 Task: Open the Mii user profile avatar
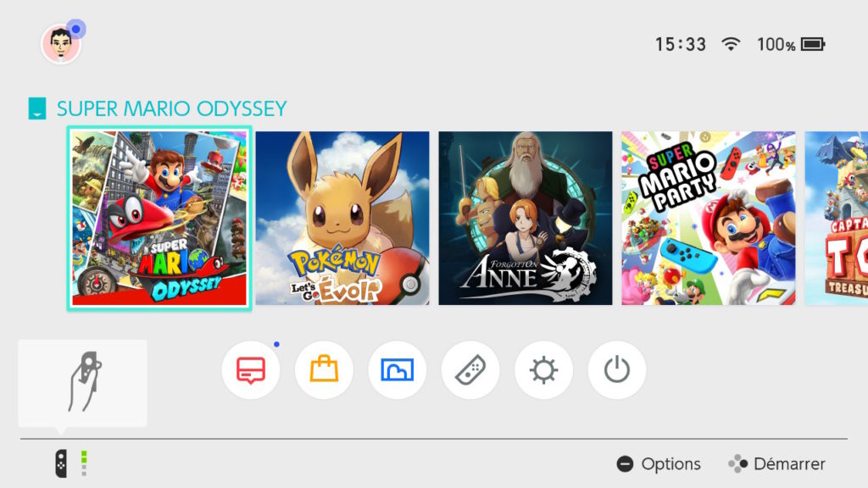pos(61,44)
